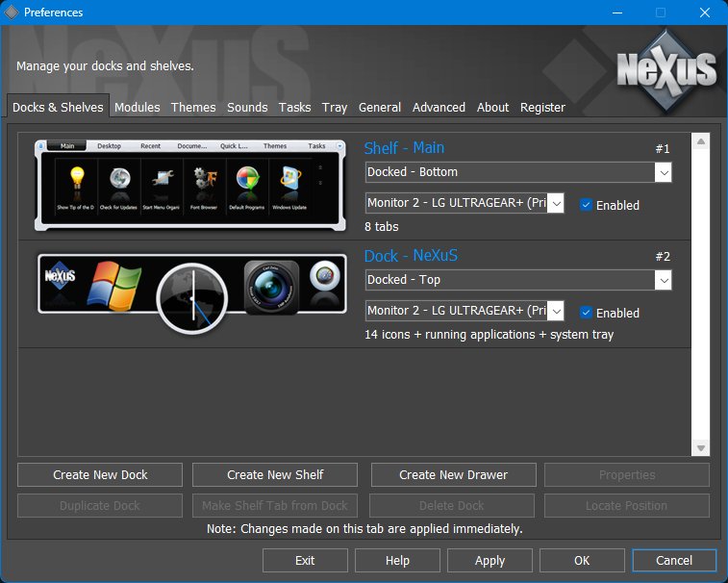
Task: Click the NeXuS logo icon in dock preview
Action: (60, 276)
